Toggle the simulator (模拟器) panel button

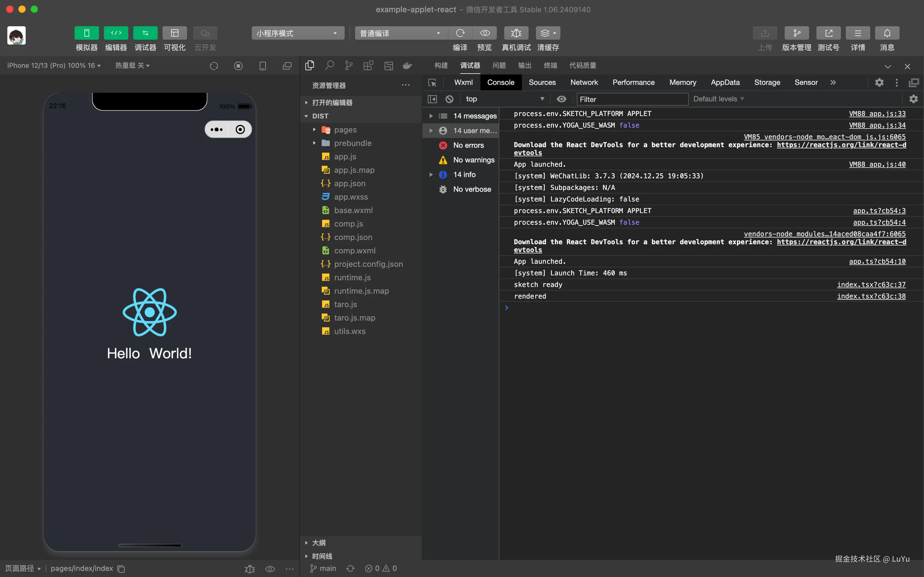(87, 33)
